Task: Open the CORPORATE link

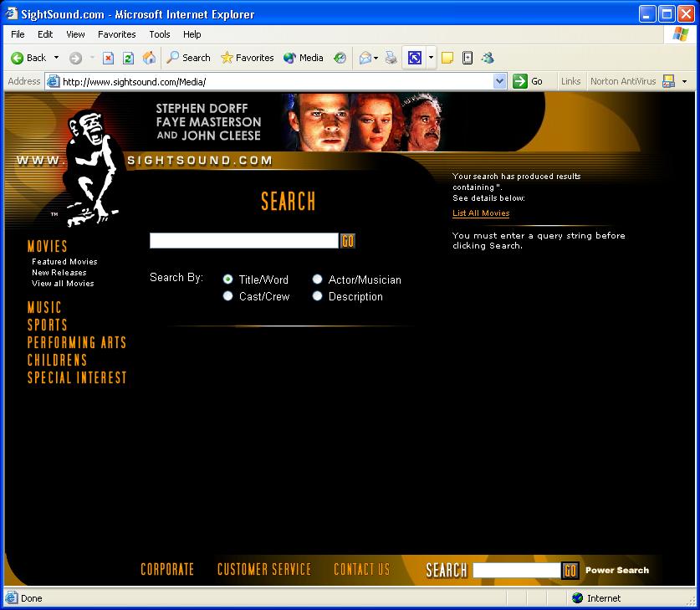Action: pos(167,569)
